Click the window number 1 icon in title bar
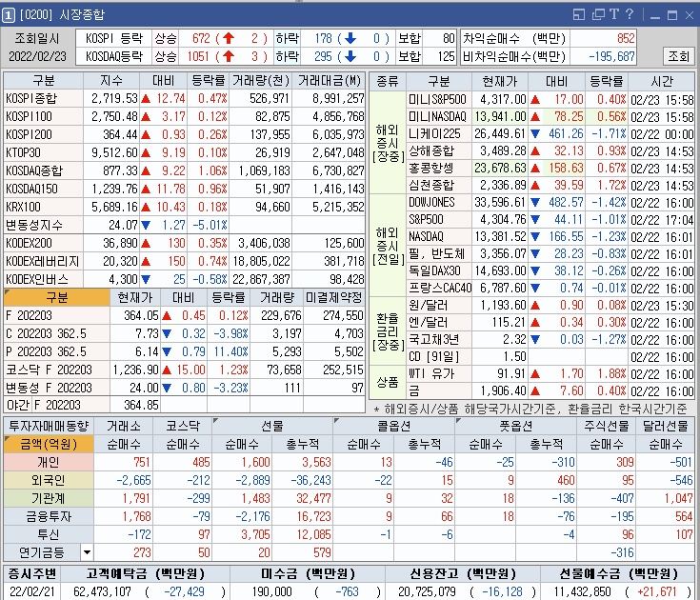The width and height of the screenshot is (700, 600). pyautogui.click(x=8, y=15)
